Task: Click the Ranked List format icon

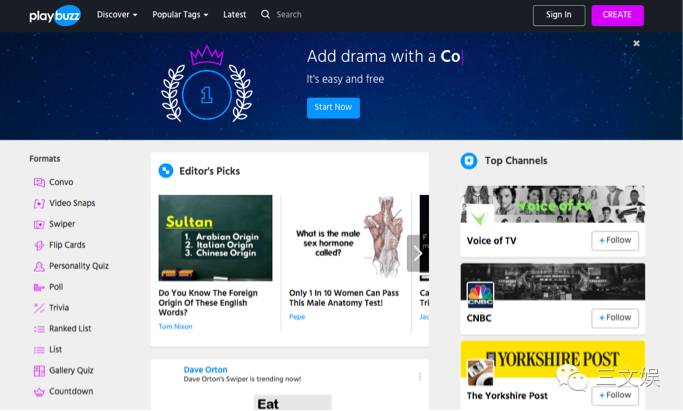Action: point(39,329)
